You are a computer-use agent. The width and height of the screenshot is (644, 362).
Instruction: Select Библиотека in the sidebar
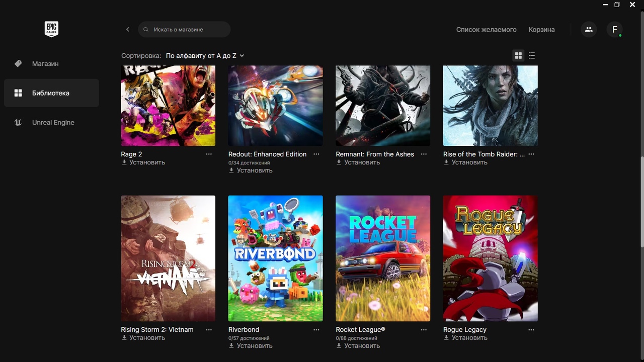coord(51,93)
